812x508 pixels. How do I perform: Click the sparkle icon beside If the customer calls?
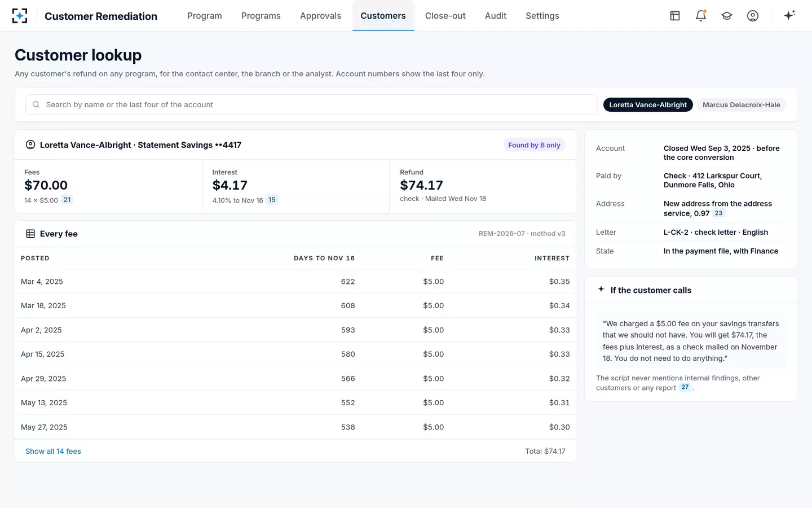[x=601, y=289]
